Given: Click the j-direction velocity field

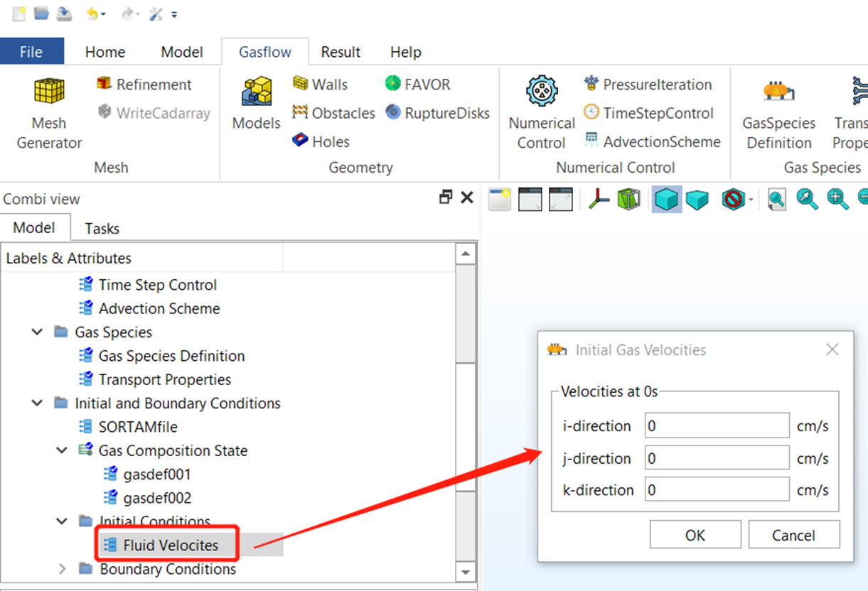Looking at the screenshot, I should [x=717, y=457].
